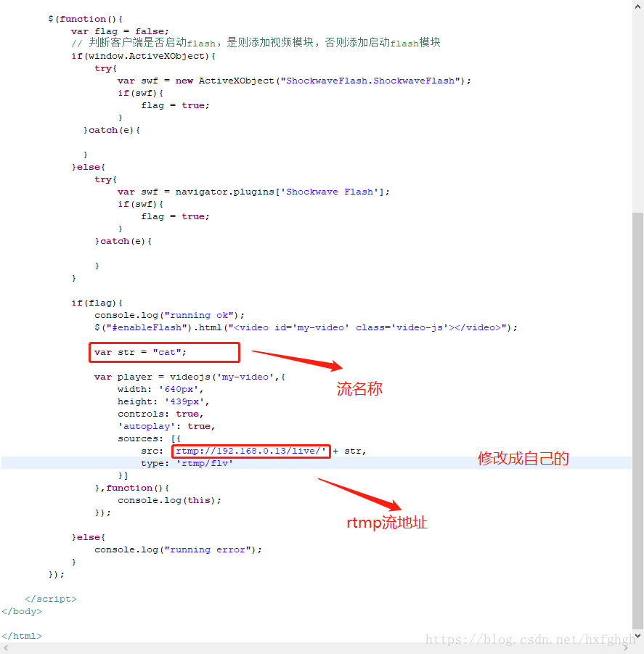
Task: Click the "ShockwaveFlash.ShockwaveFlash" string
Action: pyautogui.click(x=370, y=81)
